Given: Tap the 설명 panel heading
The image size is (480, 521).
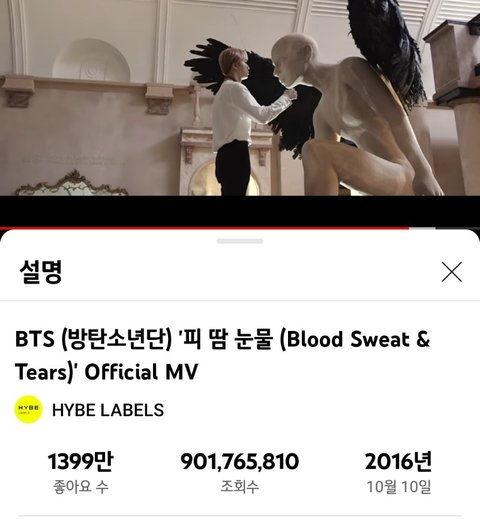Looking at the screenshot, I should coord(41,272).
